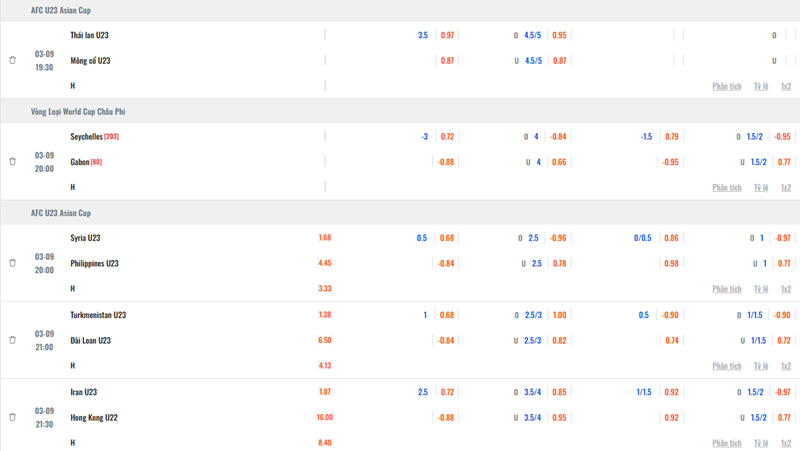Click trash icon for Thái lan U23 match
800x451 pixels.
[13, 60]
